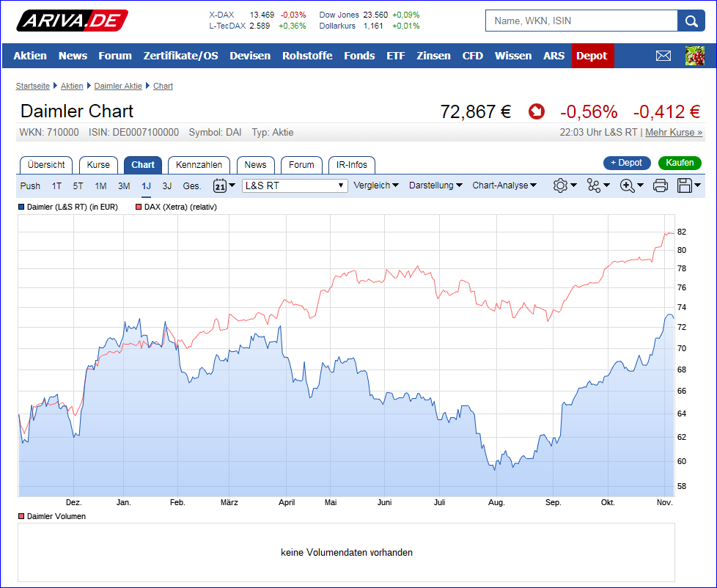Select Push chart update mode

click(30, 186)
